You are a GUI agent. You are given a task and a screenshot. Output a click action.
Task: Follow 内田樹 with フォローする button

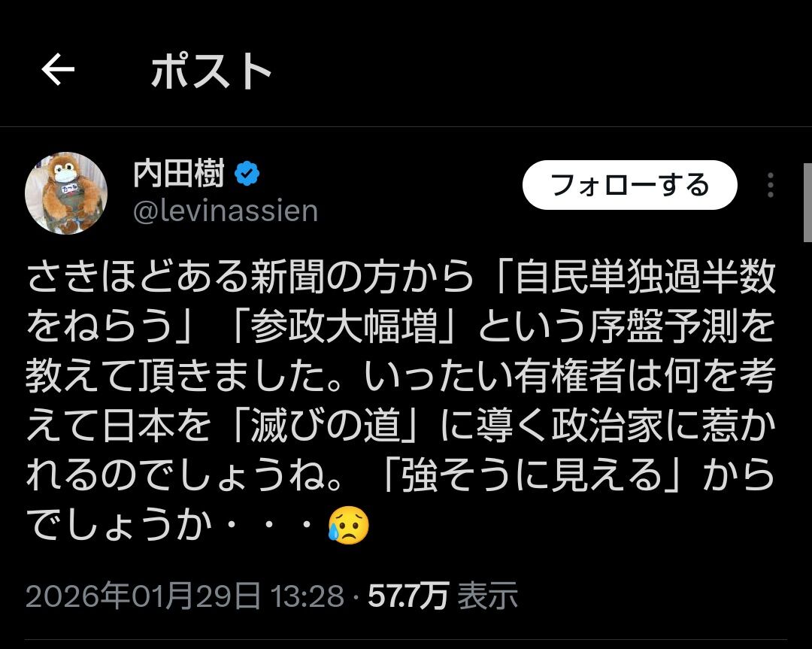click(630, 185)
